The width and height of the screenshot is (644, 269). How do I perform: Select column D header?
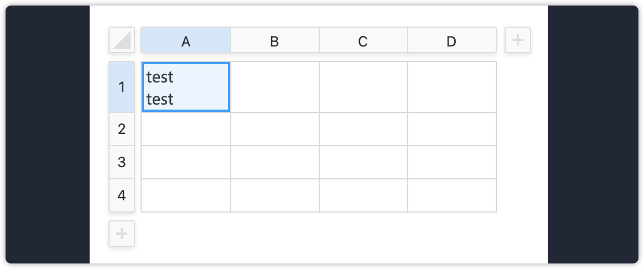452,40
